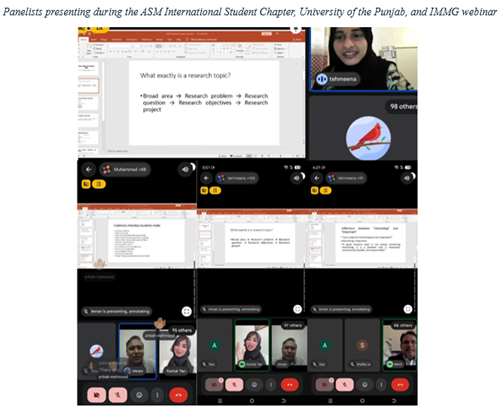The width and height of the screenshot is (500, 407).
Task: Select the highlighted slide thumbnail in PowerPoint panel
Action: point(88,86)
